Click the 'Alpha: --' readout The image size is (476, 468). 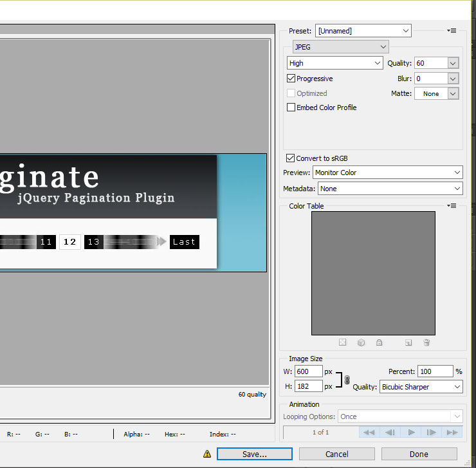point(136,435)
